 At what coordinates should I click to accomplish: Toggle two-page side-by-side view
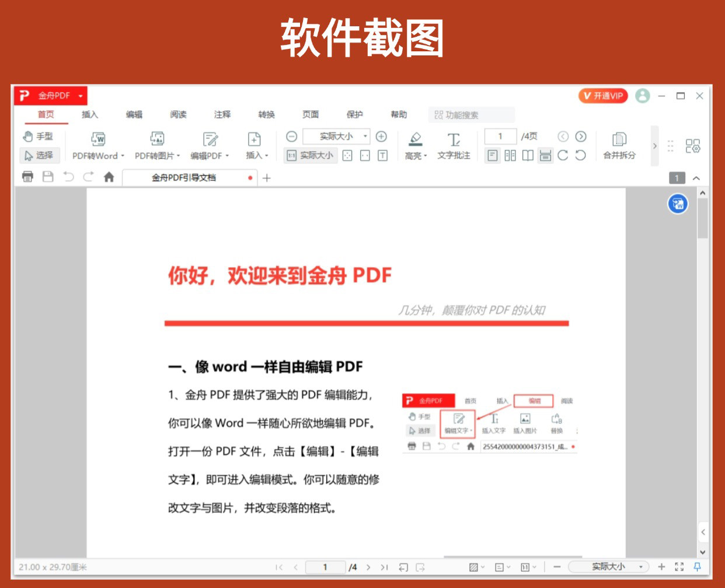point(510,155)
